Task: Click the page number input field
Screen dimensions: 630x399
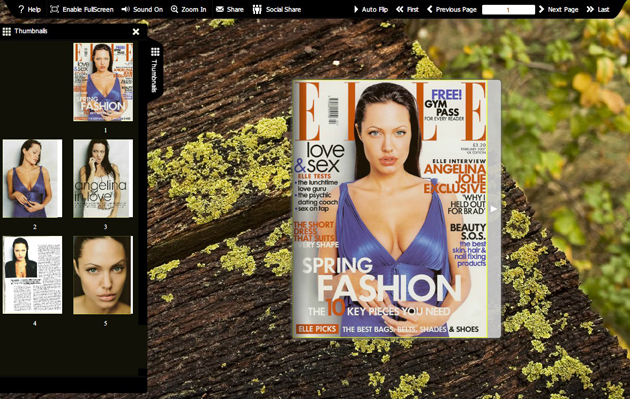Action: [508, 10]
